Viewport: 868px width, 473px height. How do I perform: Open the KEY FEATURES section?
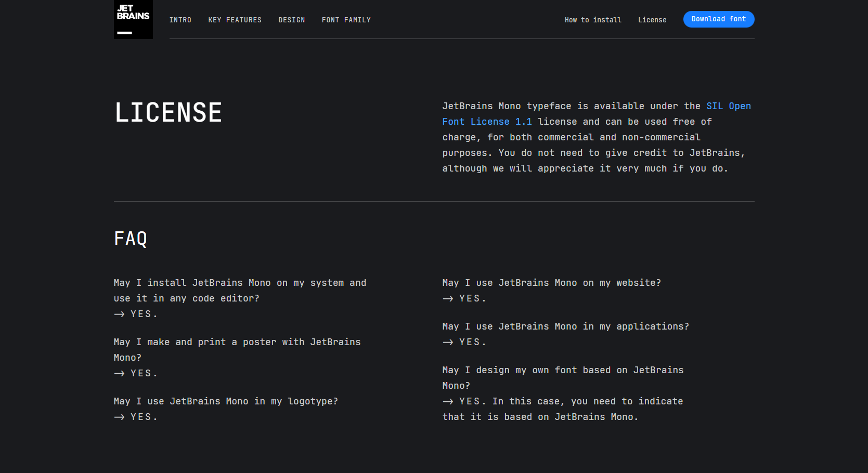[x=235, y=20]
